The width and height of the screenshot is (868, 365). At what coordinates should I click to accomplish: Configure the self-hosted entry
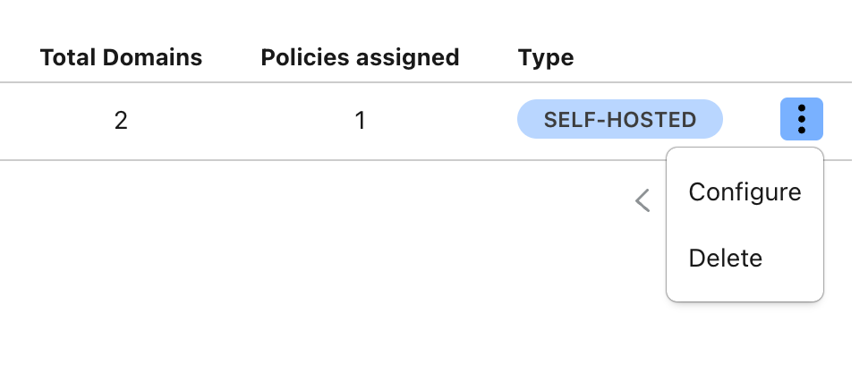click(x=745, y=192)
